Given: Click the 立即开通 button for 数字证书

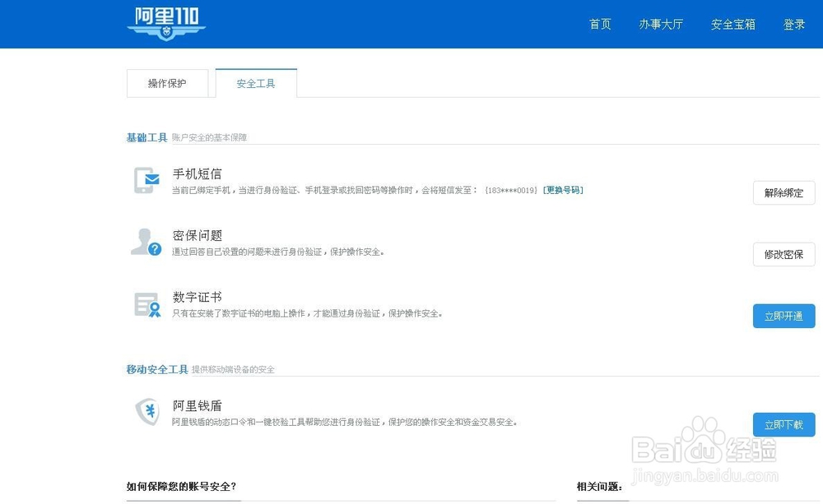Looking at the screenshot, I should [783, 316].
